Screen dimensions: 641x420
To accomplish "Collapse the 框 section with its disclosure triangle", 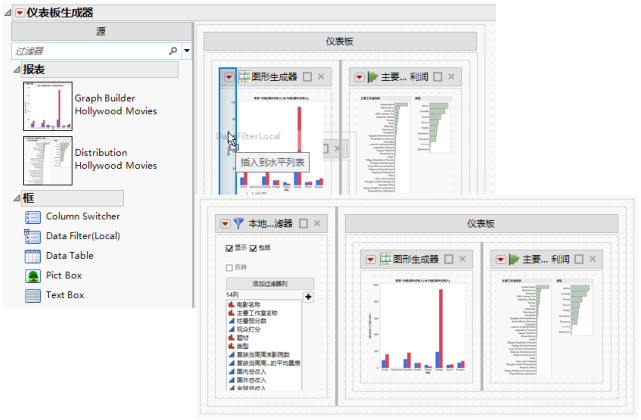I will pyautogui.click(x=17, y=198).
